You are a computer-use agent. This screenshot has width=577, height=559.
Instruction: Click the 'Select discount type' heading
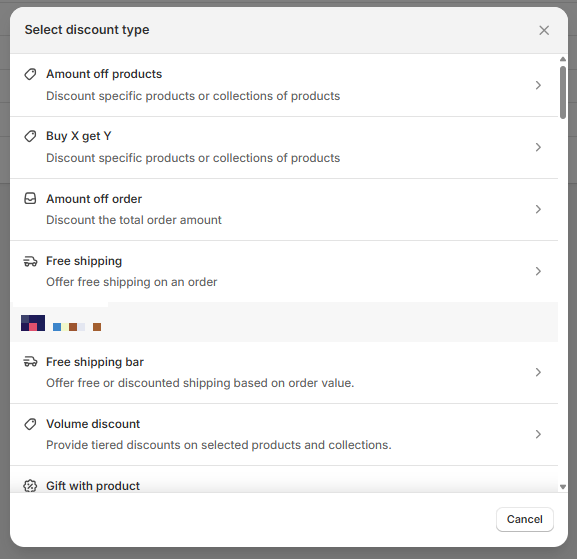87,30
